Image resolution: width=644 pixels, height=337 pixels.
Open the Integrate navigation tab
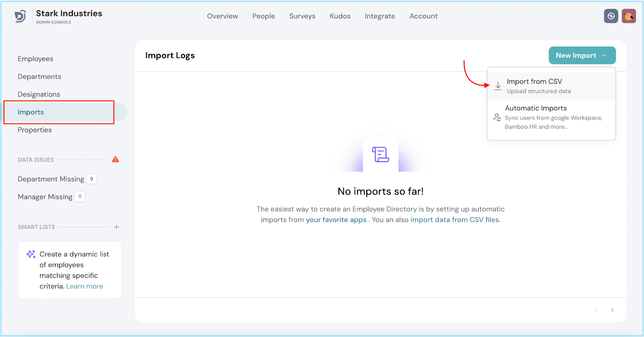[x=380, y=16]
